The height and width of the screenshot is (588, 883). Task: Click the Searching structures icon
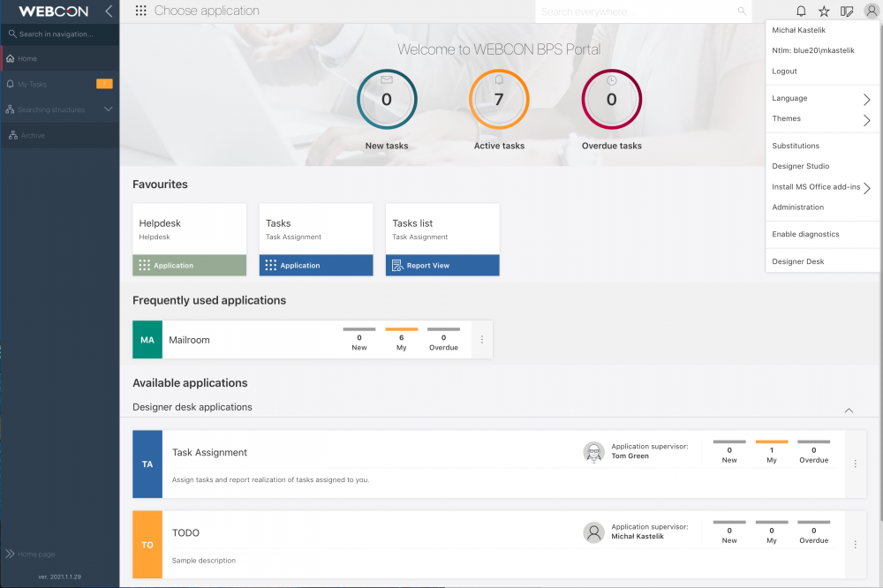10,109
